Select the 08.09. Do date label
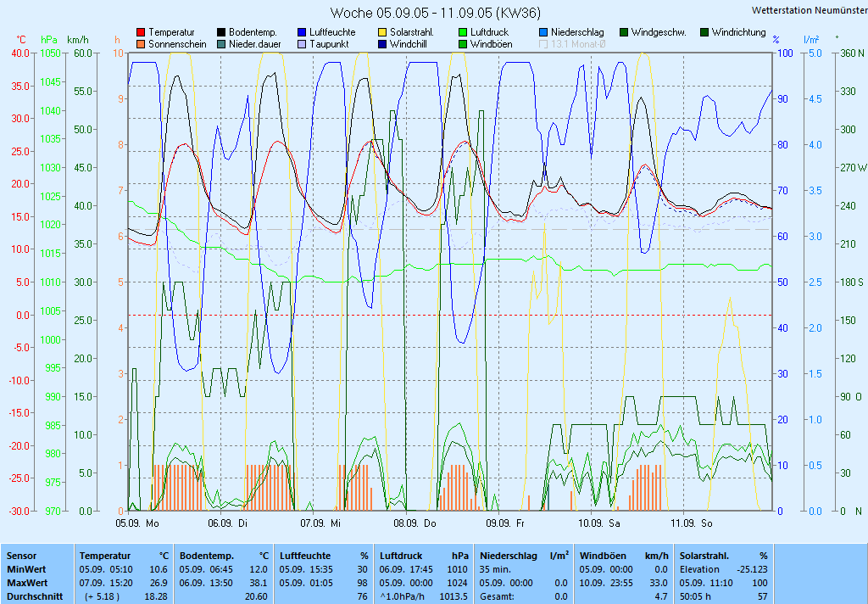The width and height of the screenshot is (868, 604). coord(415,523)
